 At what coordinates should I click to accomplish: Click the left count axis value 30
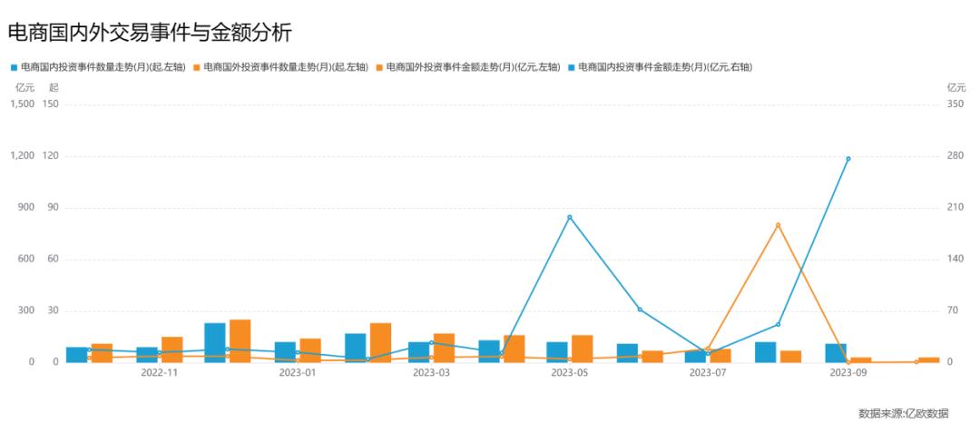pyautogui.click(x=54, y=310)
